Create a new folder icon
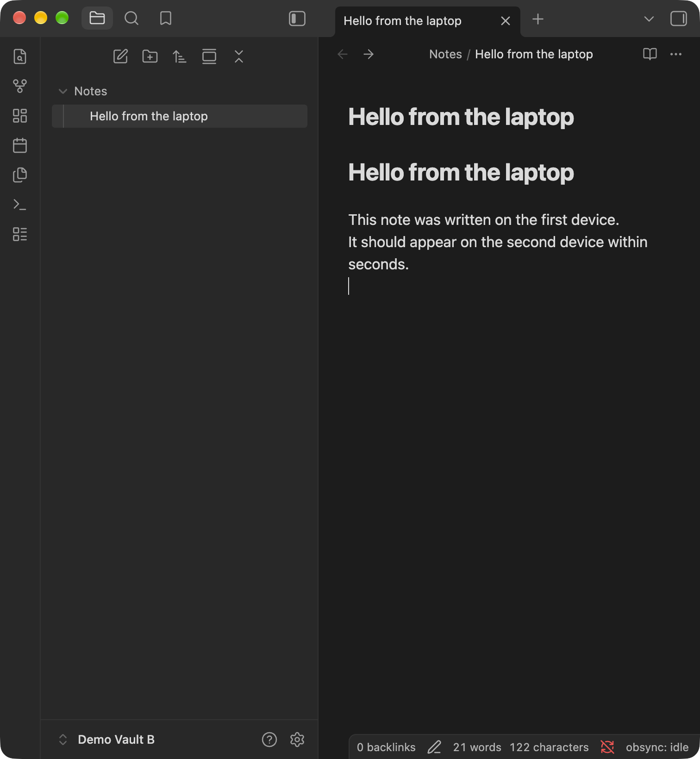Image resolution: width=700 pixels, height=759 pixels. (x=150, y=56)
